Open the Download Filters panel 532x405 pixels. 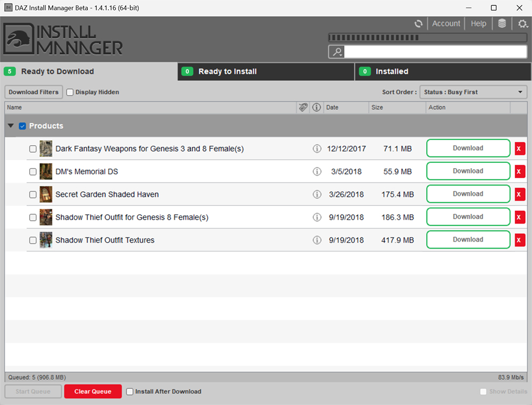[x=34, y=92]
